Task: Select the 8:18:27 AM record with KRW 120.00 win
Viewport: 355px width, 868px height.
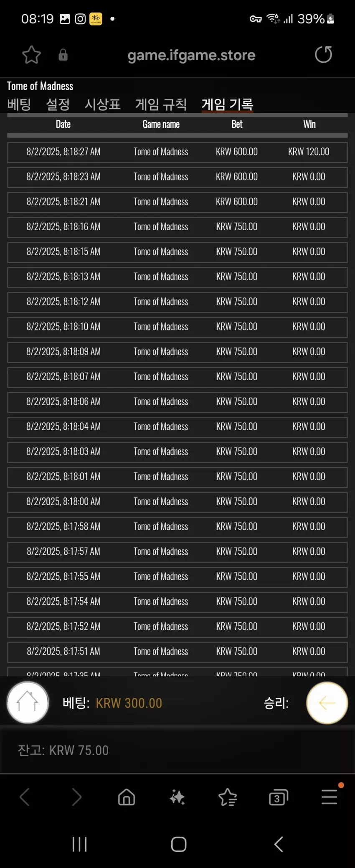Action: click(177, 152)
